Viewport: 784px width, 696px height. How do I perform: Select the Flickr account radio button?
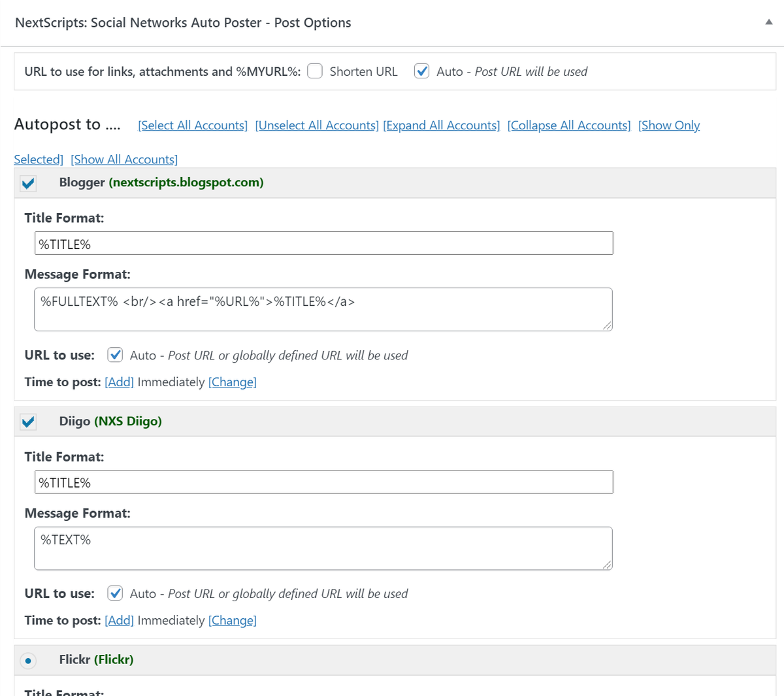(x=28, y=661)
